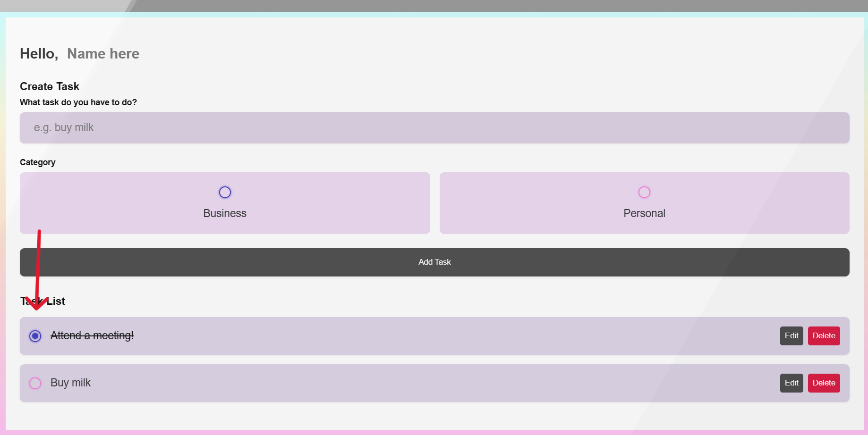Select the Personal category radio button

(x=644, y=192)
